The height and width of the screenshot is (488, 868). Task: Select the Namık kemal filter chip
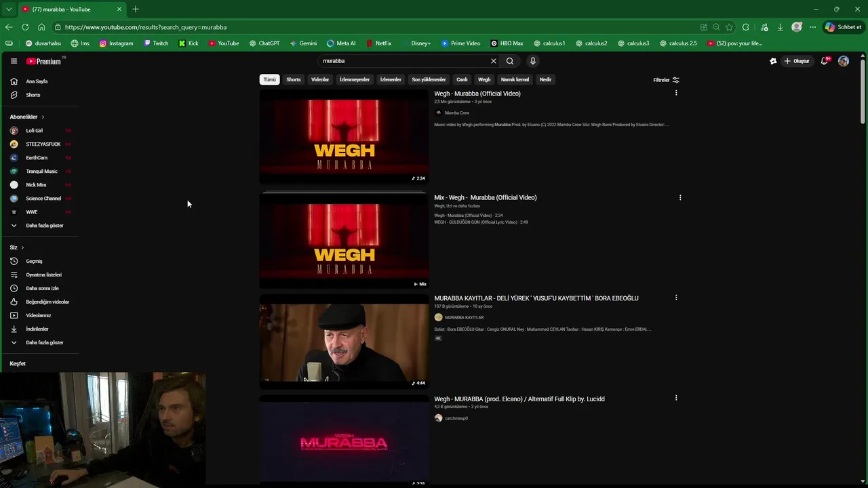515,79
